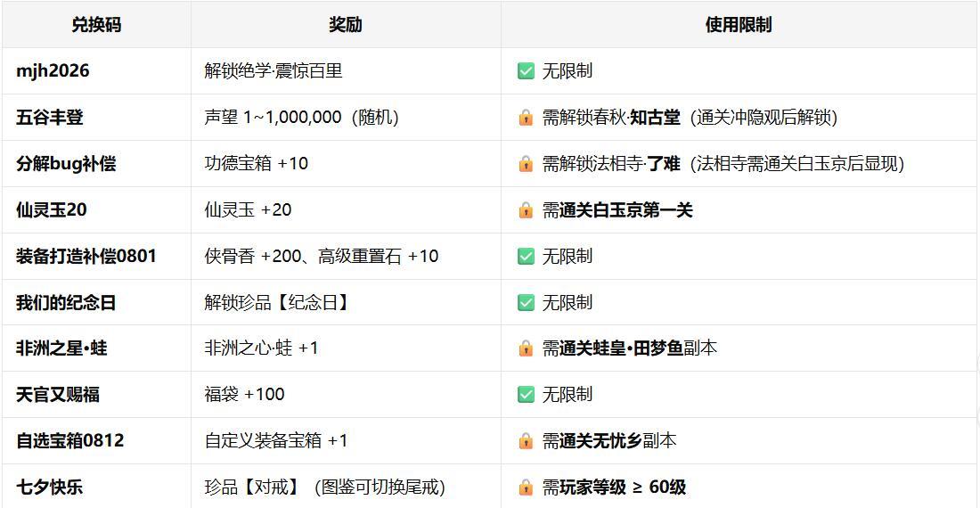Click the restriction 需解锁春秋·知古堂

pos(610,117)
